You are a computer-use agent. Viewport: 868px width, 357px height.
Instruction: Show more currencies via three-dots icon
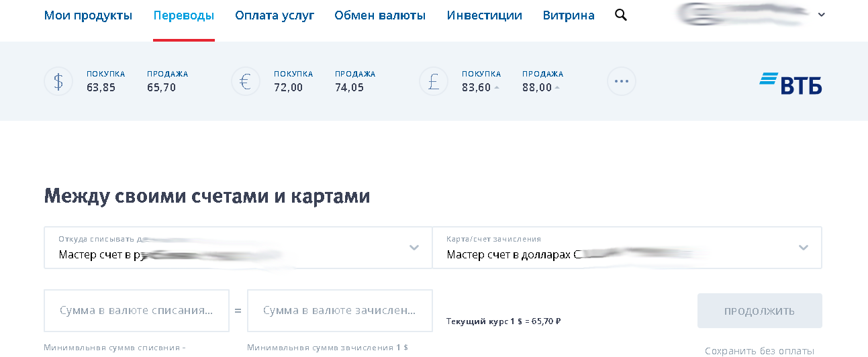click(622, 82)
